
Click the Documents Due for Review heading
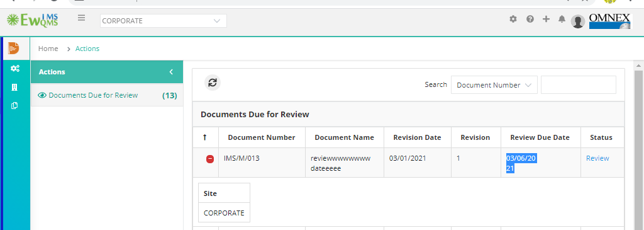255,115
